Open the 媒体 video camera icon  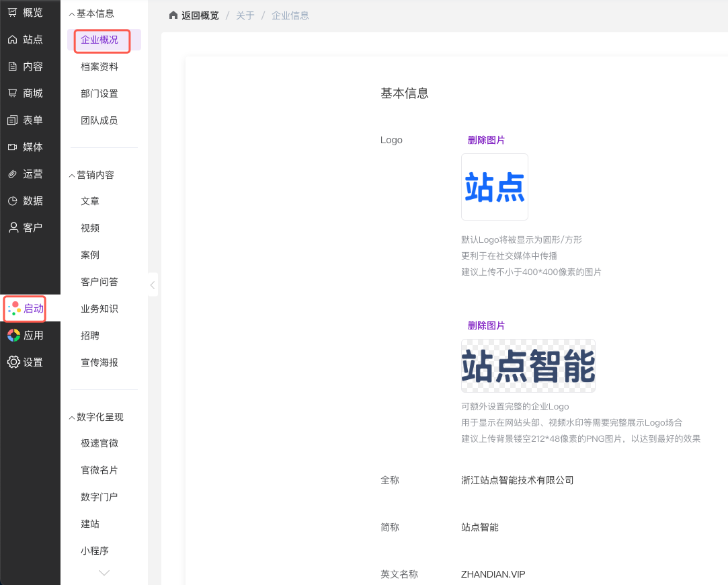[x=12, y=147]
